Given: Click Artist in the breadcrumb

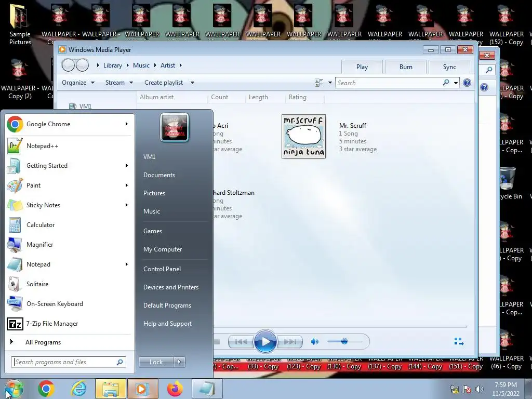Looking at the screenshot, I should pyautogui.click(x=168, y=65).
